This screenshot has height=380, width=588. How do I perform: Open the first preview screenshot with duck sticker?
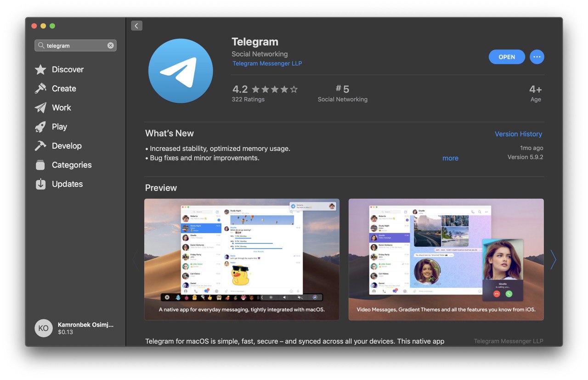coord(242,259)
